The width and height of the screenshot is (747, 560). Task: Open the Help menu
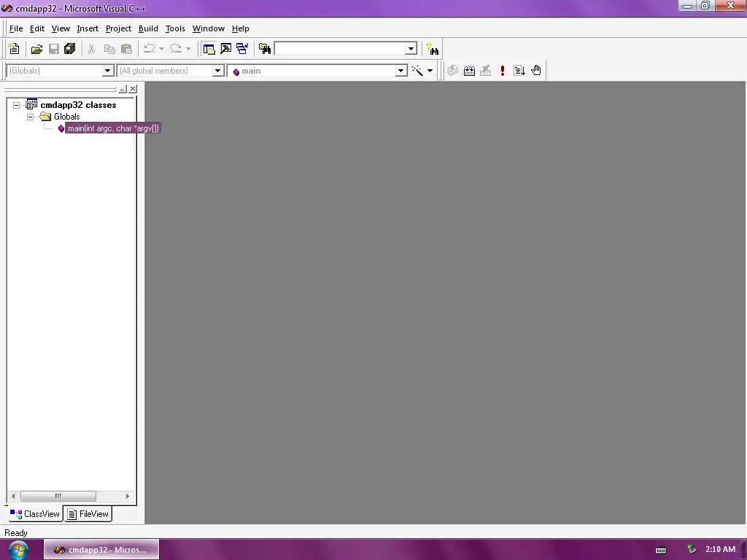[x=240, y=28]
